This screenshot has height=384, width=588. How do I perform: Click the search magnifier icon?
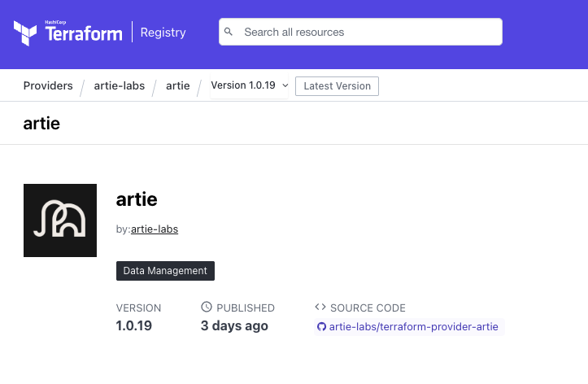tap(229, 33)
